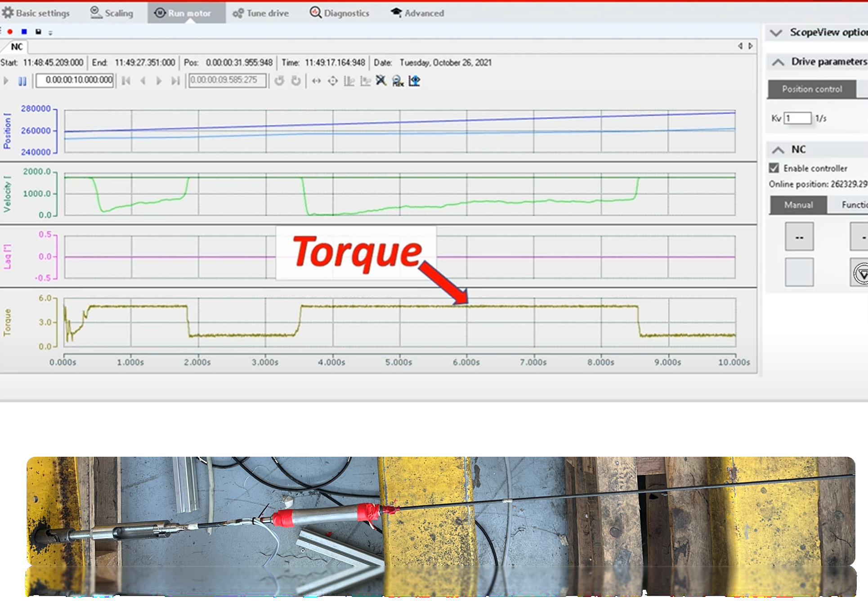This screenshot has width=868, height=601.
Task: Click the fast reverse jog button
Action: (799, 236)
